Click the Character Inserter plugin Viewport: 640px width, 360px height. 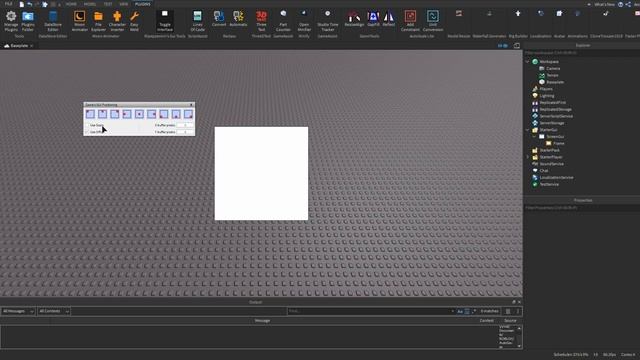click(x=117, y=21)
